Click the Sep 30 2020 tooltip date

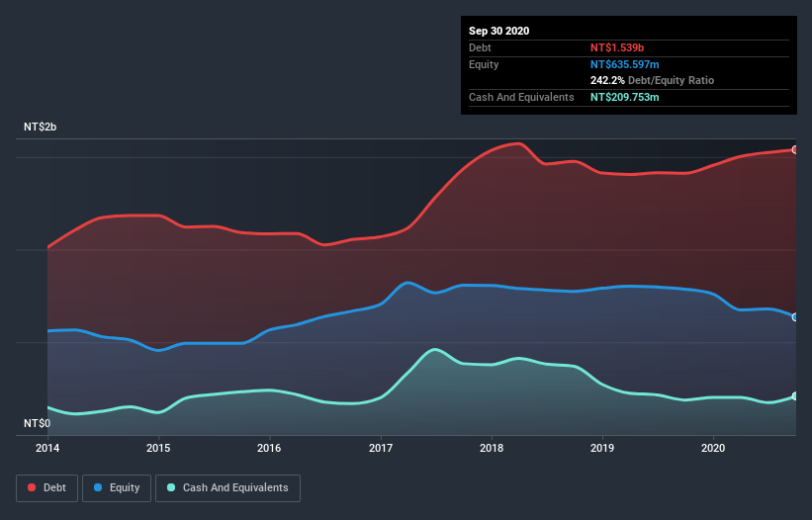pos(498,31)
